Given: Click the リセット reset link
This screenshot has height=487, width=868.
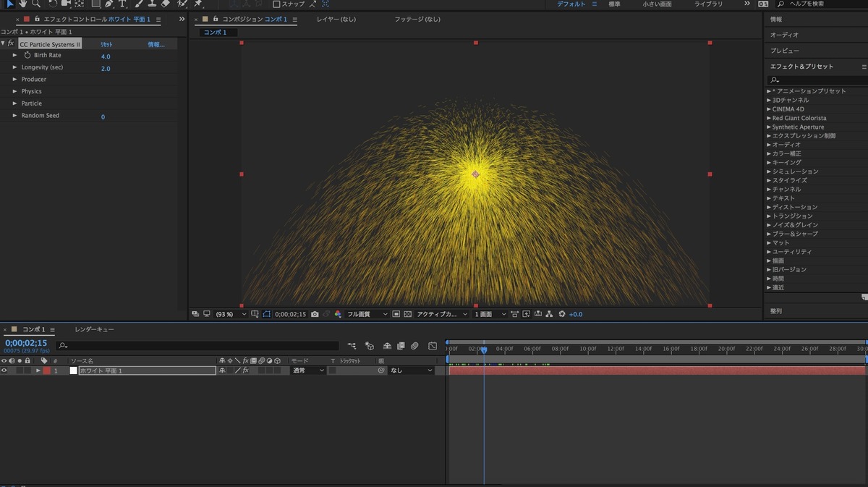Looking at the screenshot, I should pyautogui.click(x=106, y=45).
